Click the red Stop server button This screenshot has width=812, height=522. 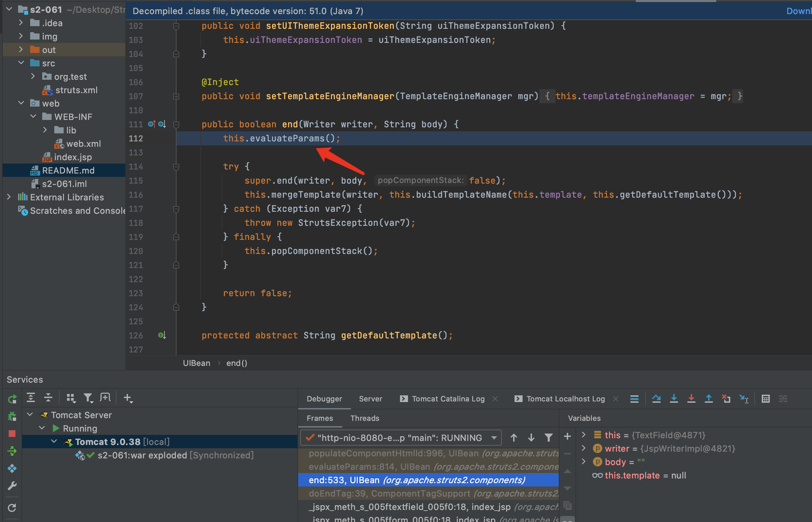12,434
